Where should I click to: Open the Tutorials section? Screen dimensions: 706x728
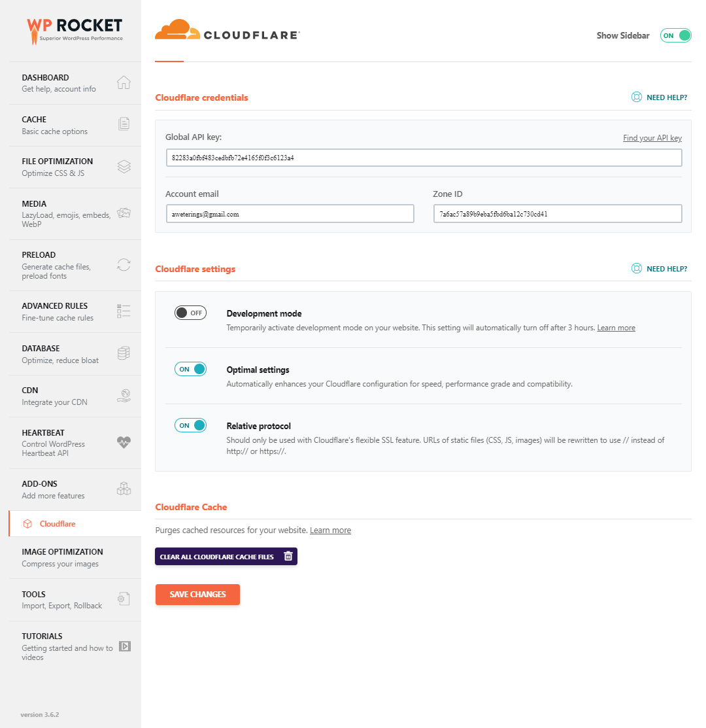pos(75,646)
